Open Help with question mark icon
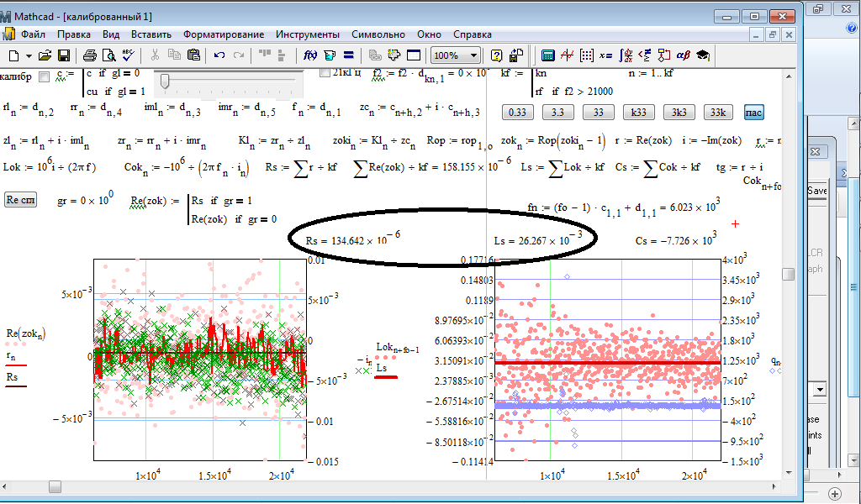 click(x=496, y=55)
